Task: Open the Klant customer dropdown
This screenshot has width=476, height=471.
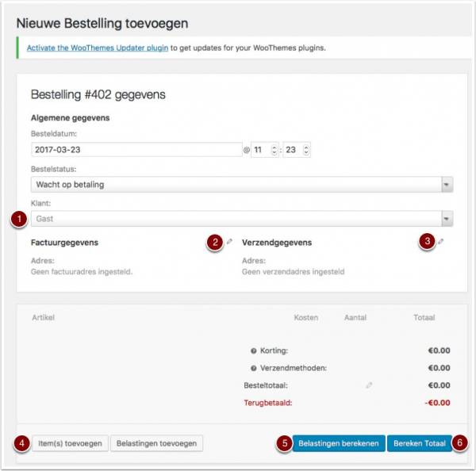Action: (242, 219)
